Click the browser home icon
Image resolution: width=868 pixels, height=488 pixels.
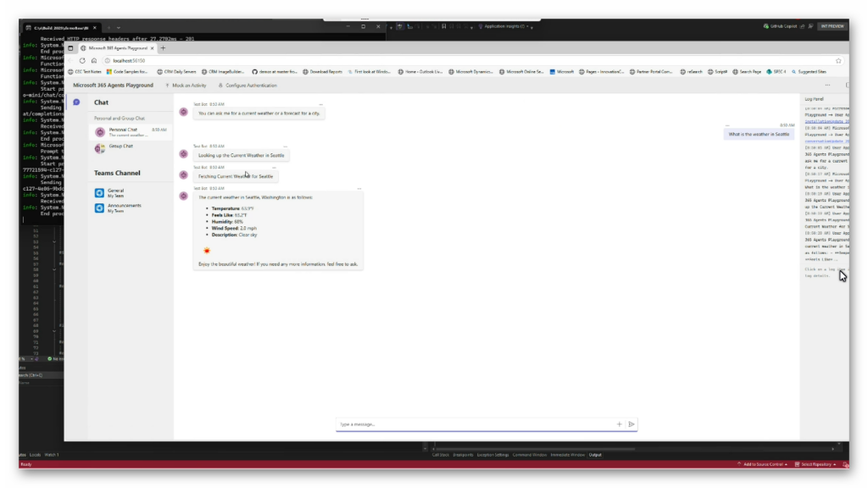[x=94, y=61]
